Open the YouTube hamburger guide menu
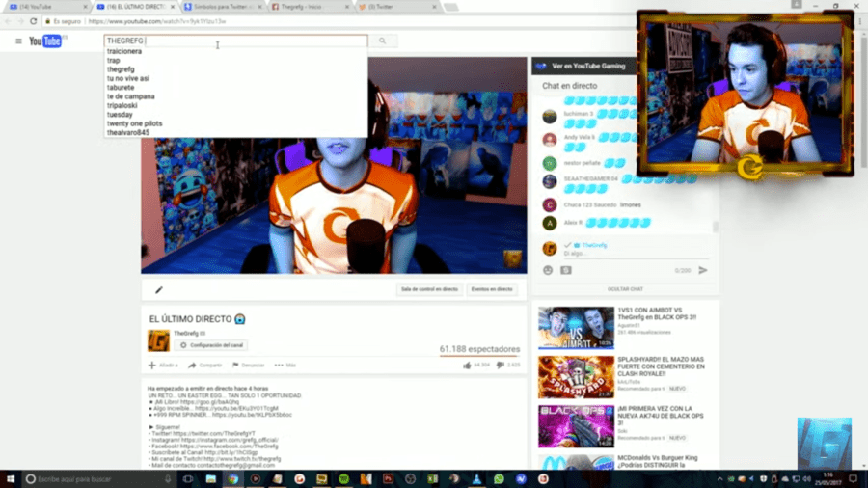Screen dimensions: 868x488 [x=18, y=41]
